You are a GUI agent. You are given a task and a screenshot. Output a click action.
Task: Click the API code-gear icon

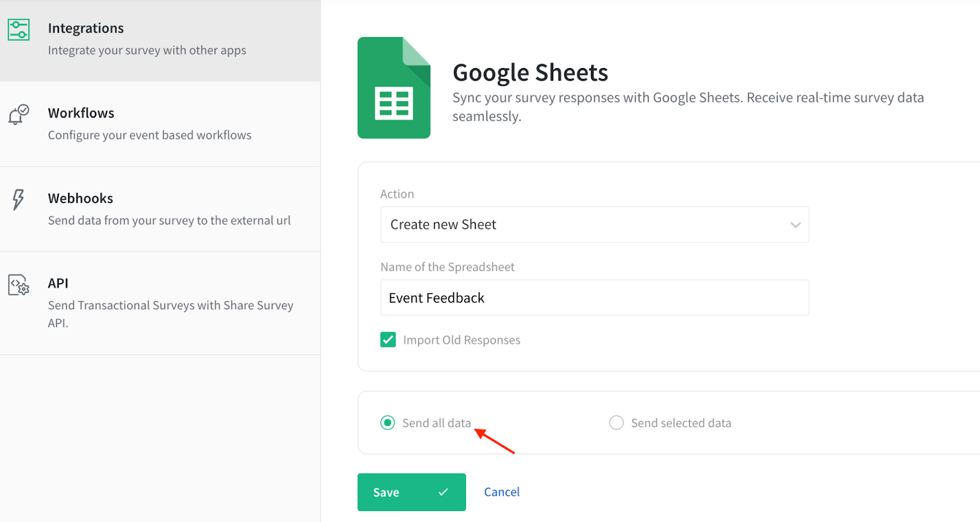click(x=18, y=285)
